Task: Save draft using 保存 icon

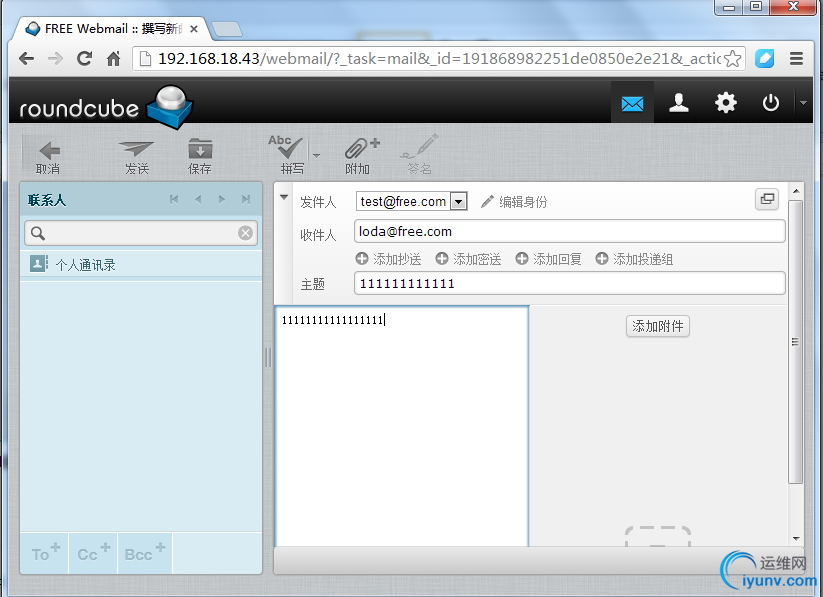Action: pos(200,149)
